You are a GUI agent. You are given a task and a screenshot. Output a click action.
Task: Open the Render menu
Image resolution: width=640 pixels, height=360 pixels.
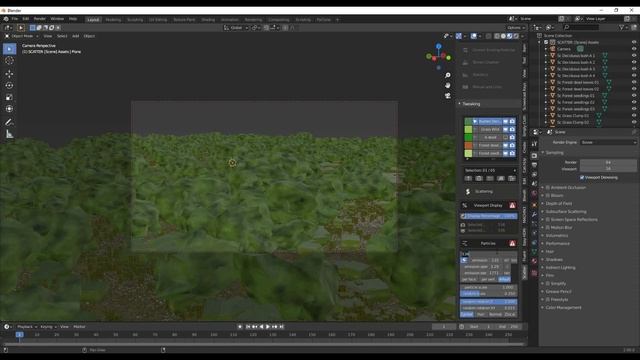click(x=40, y=19)
